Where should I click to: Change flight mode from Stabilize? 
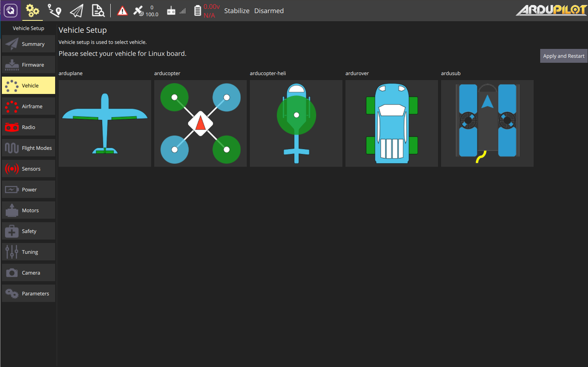(237, 11)
